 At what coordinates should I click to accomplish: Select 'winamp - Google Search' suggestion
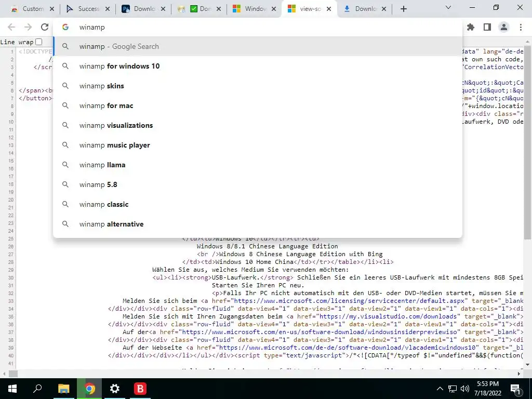click(x=258, y=46)
